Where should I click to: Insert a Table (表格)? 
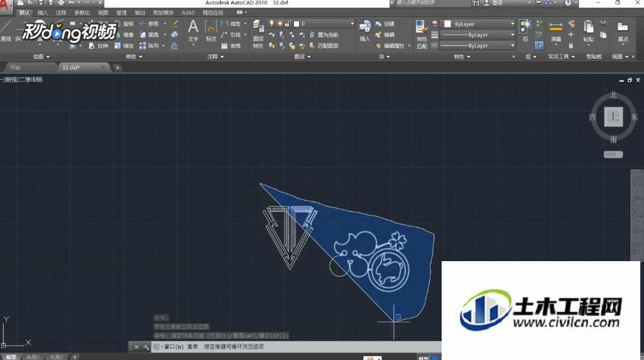point(231,46)
